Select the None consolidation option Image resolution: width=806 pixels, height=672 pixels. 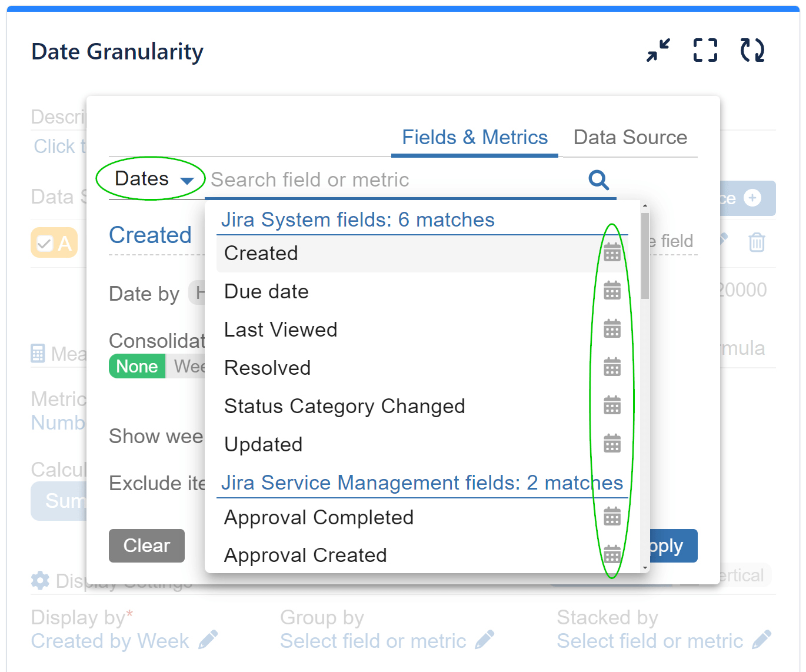pos(136,366)
